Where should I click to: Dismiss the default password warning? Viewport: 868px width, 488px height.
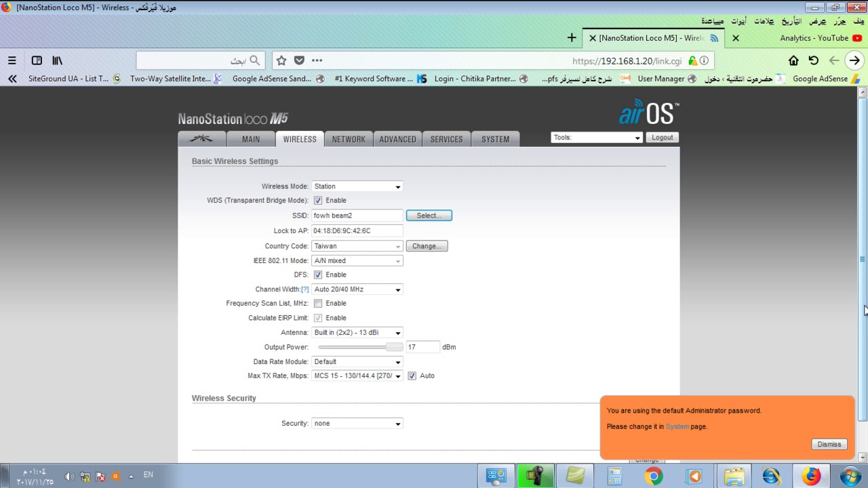tap(829, 445)
